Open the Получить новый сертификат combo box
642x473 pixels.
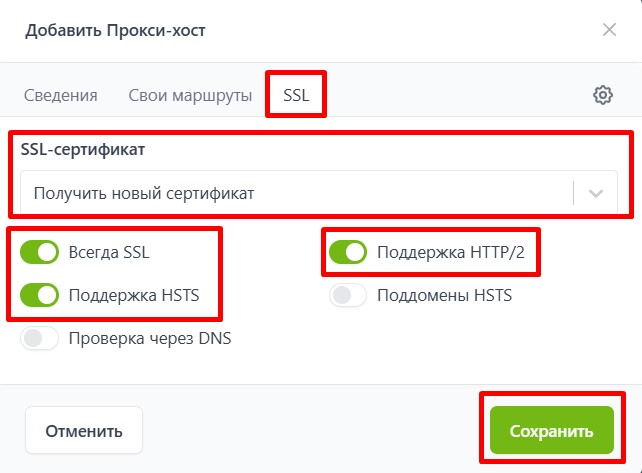pyautogui.click(x=300, y=193)
